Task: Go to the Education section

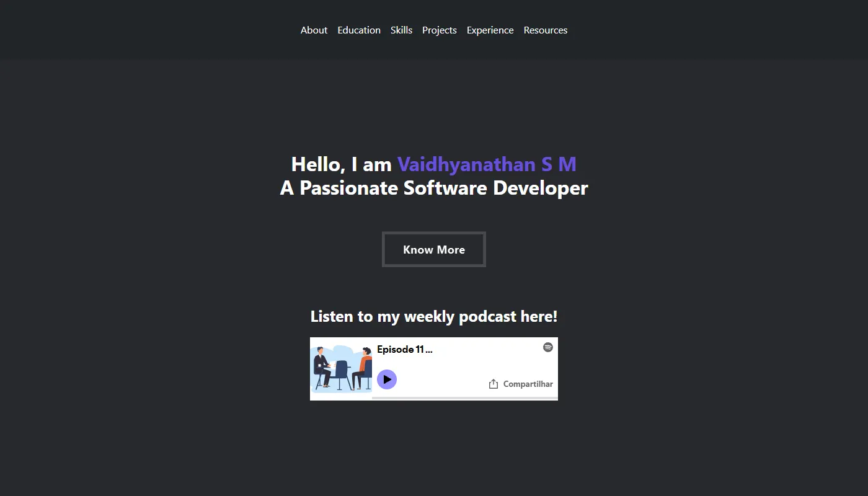Action: [x=359, y=30]
